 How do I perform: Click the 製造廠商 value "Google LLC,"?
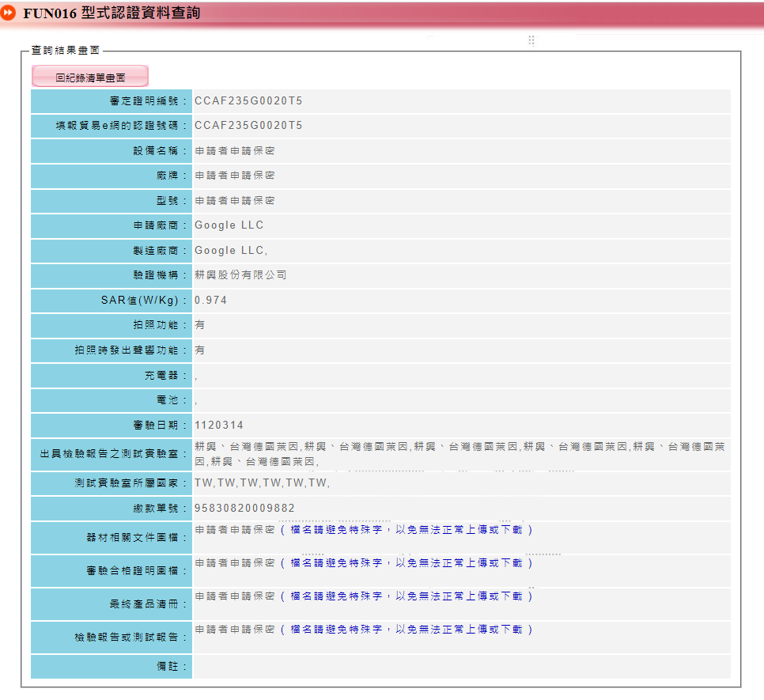coord(232,251)
